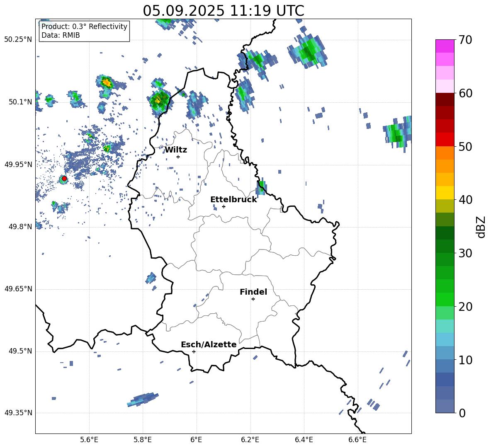This screenshot has height=448, width=491.
Task: Click the Findel station cross marker
Action: click(253, 299)
